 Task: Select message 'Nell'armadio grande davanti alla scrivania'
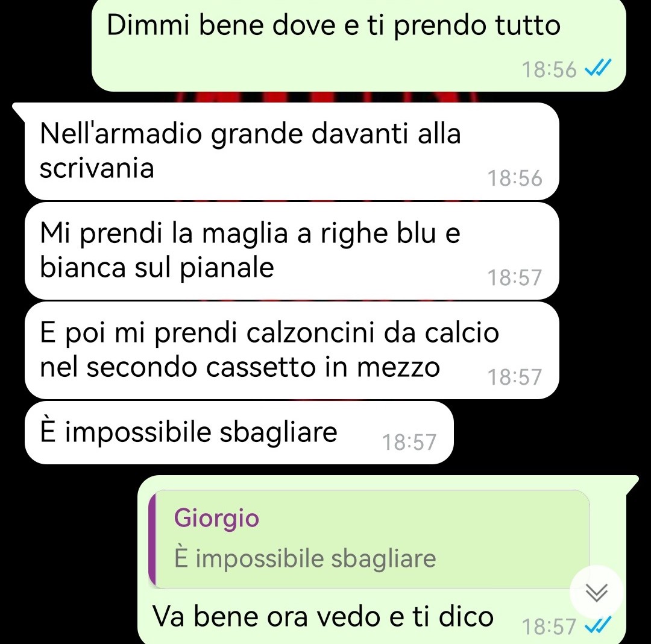pos(292,151)
